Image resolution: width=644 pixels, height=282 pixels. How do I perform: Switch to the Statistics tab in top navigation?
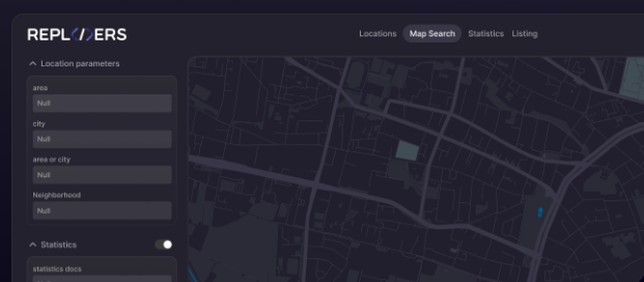click(x=486, y=33)
